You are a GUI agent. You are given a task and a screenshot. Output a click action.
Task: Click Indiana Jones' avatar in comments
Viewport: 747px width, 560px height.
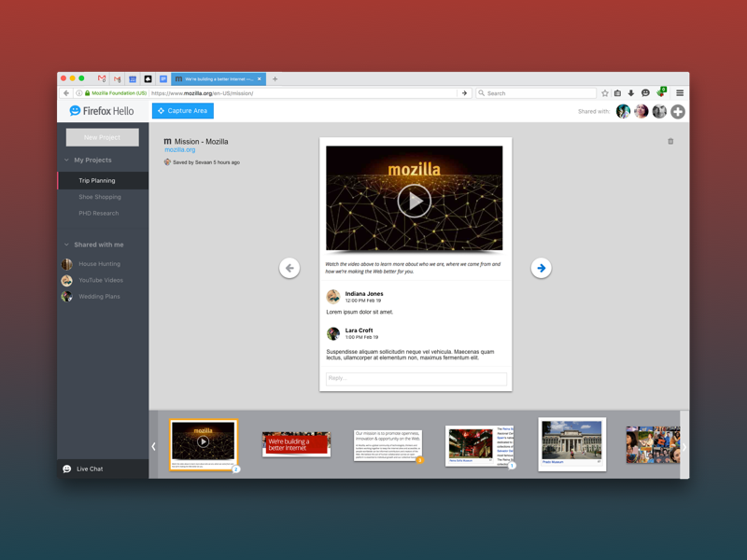click(x=333, y=297)
